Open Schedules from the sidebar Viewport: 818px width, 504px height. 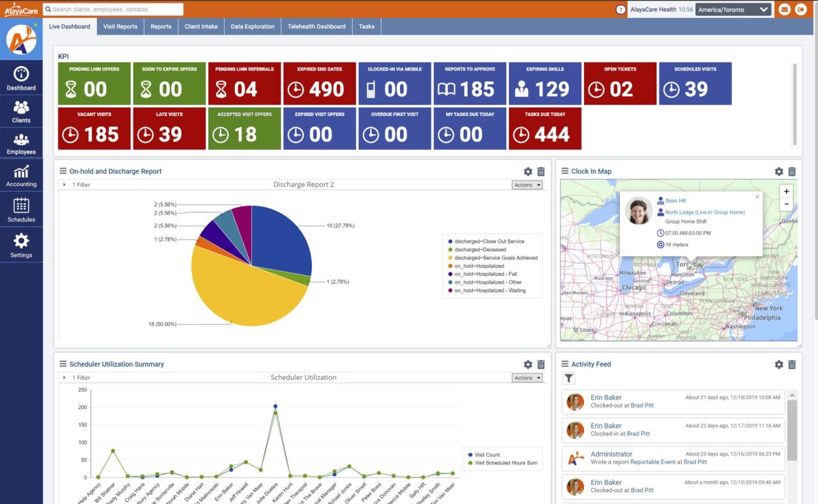[x=21, y=210]
